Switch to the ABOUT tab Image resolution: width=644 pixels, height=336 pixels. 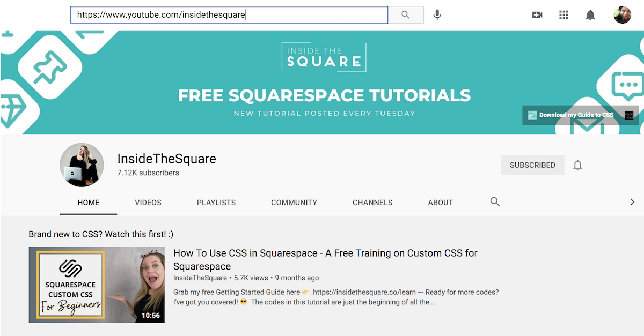(x=441, y=203)
